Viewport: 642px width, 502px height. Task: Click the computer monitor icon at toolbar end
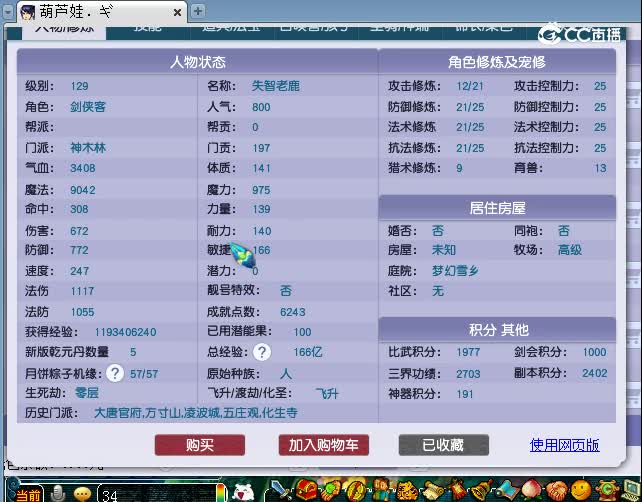[631, 490]
